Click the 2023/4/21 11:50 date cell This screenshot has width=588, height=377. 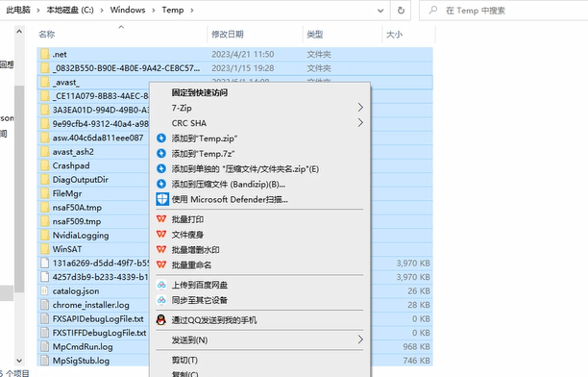pos(243,54)
